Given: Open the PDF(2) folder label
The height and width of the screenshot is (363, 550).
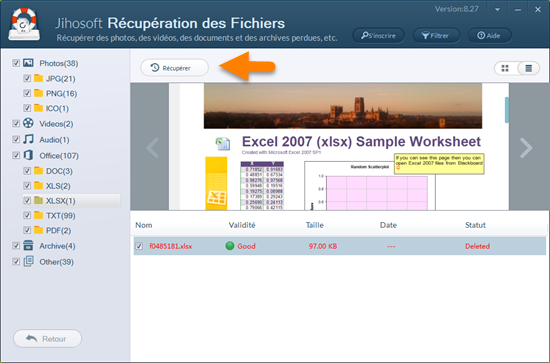Looking at the screenshot, I should click(x=59, y=230).
